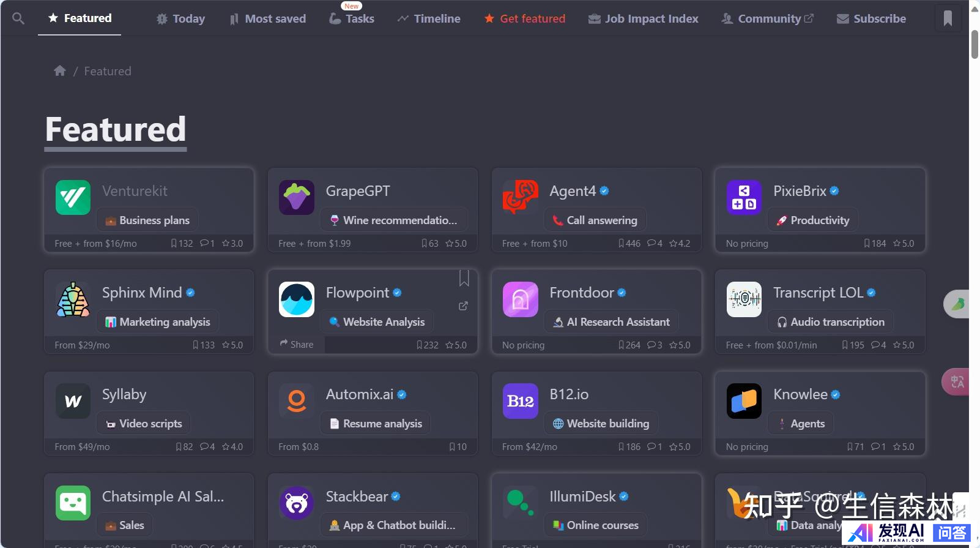
Task: Open the Today tab
Action: tap(180, 19)
